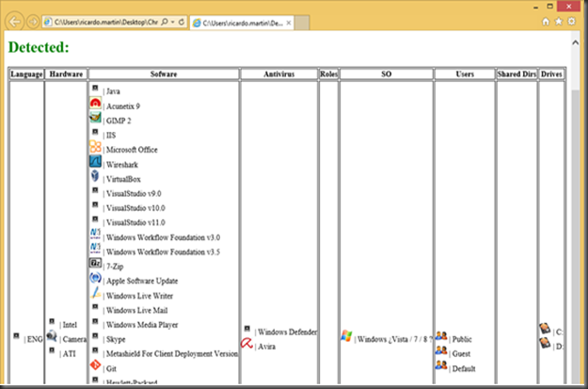Viewport: 588px width, 389px height.
Task: Open a new blank tab
Action: coord(302,23)
